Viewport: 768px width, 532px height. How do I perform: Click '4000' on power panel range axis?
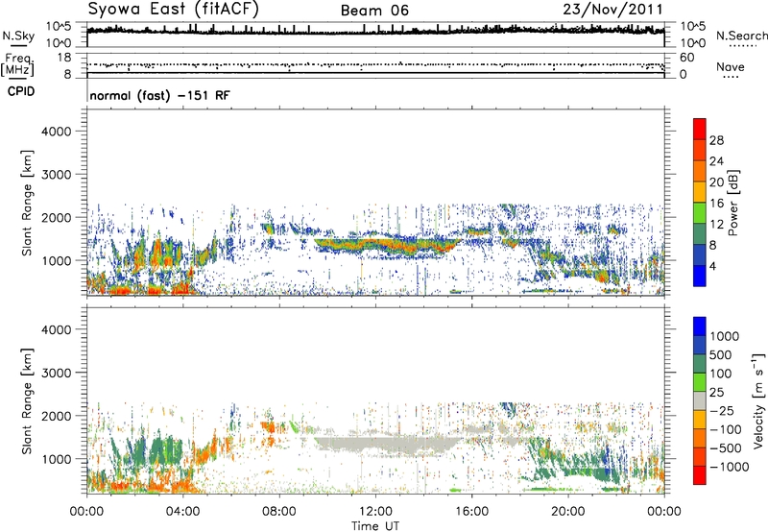[x=57, y=132]
